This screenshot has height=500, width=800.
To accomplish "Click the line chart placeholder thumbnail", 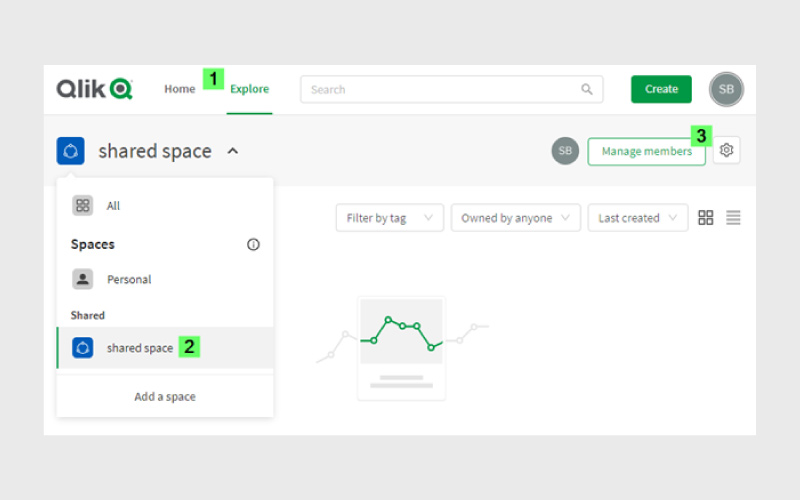I will (x=402, y=348).
